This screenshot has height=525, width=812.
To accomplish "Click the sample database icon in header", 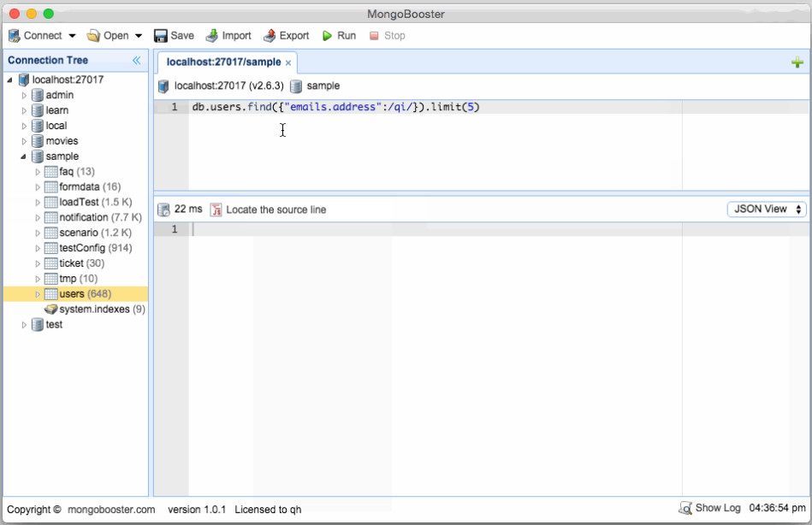I will [x=296, y=86].
